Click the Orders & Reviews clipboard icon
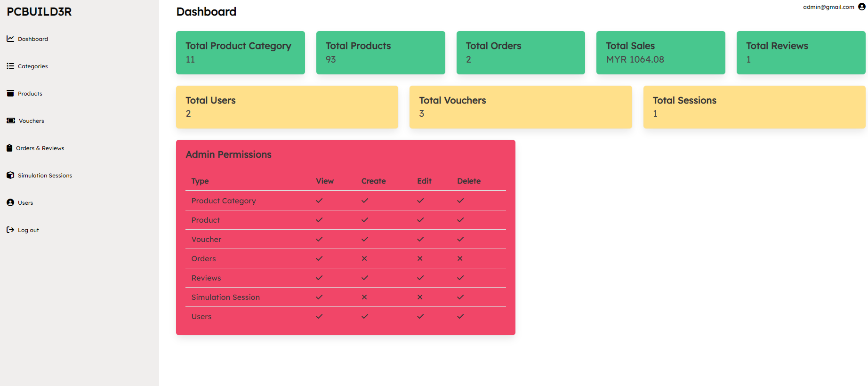Viewport: 868px width, 386px height. [9, 148]
